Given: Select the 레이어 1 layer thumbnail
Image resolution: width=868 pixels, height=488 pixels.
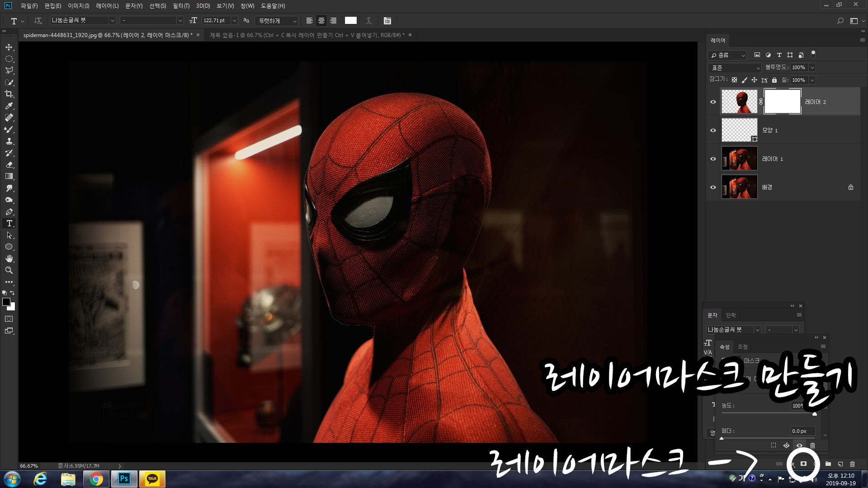Looking at the screenshot, I should (739, 159).
